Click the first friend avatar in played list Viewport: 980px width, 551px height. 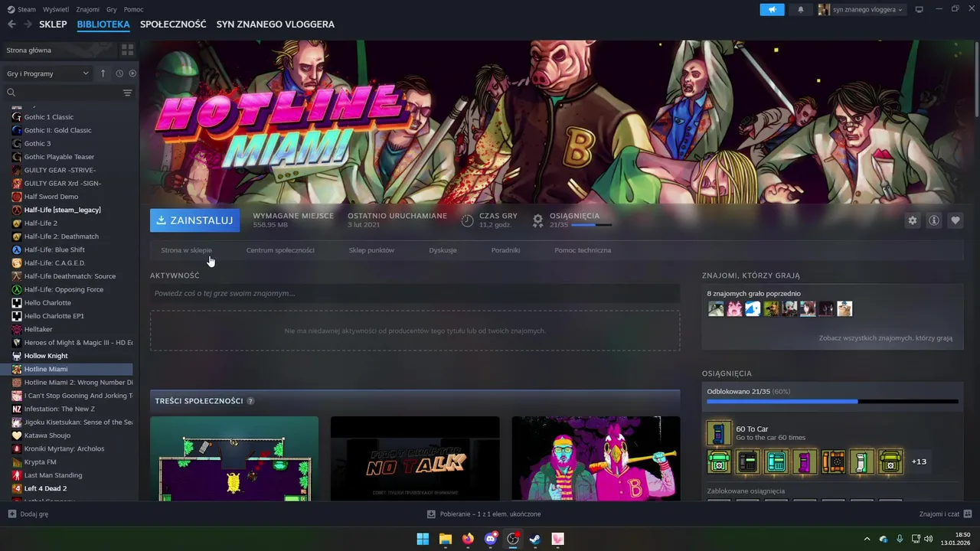coord(716,309)
